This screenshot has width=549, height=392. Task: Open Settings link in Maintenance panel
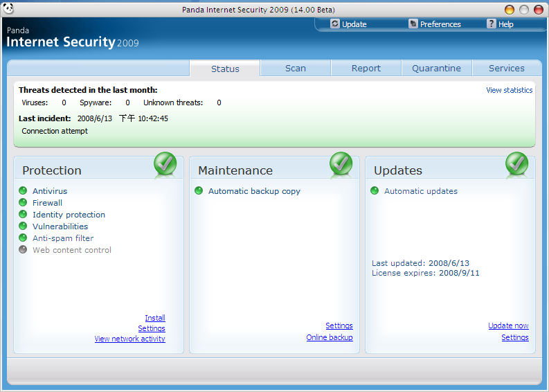(x=339, y=326)
